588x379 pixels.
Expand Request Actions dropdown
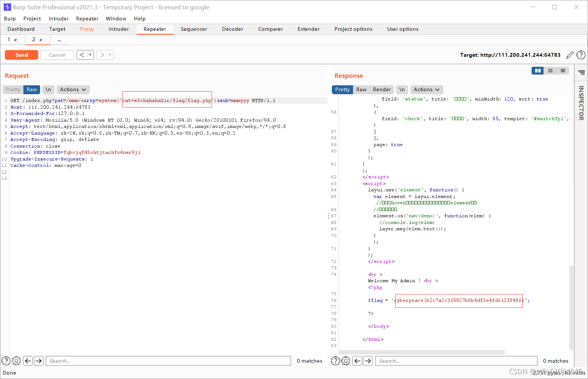(73, 89)
